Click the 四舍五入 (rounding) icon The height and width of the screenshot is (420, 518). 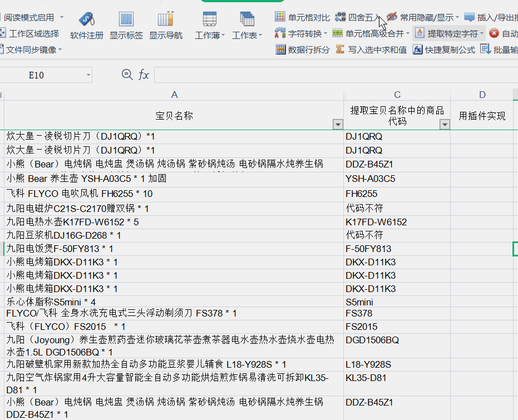[340, 17]
